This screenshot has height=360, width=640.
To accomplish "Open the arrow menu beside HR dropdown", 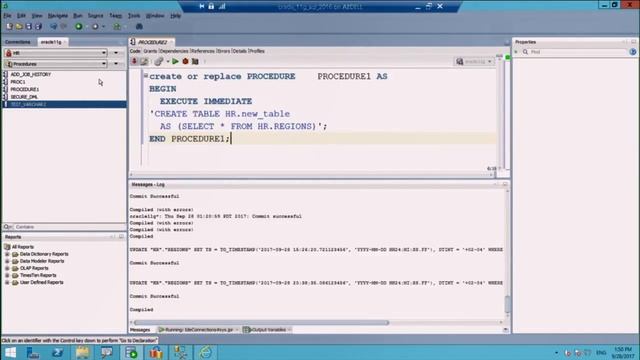I will point(116,53).
